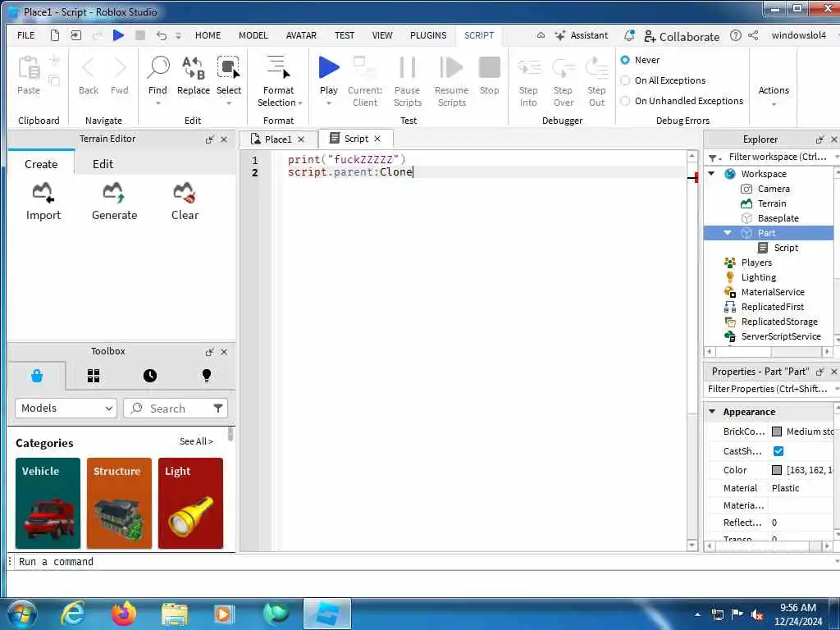Undock the Explorer panel
The height and width of the screenshot is (630, 840).
[x=819, y=139]
